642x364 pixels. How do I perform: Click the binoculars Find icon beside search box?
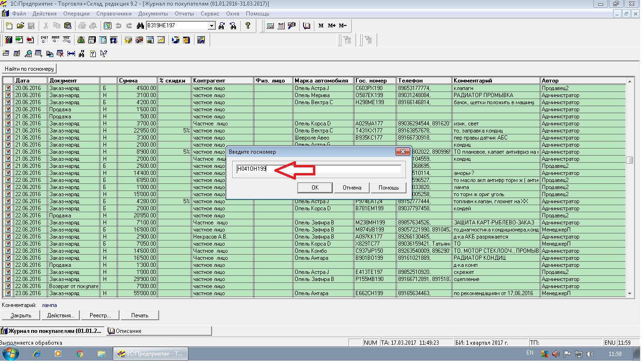140,26
